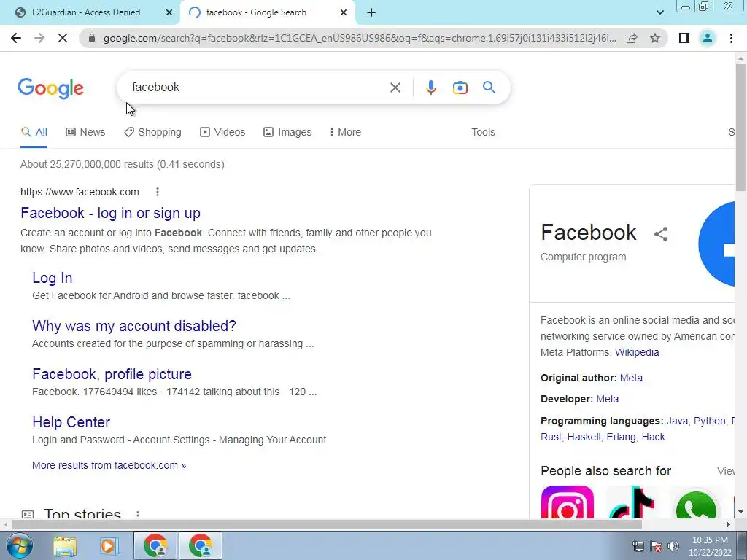Open options menu beside facebook.com URL
The image size is (747, 560).
(158, 192)
